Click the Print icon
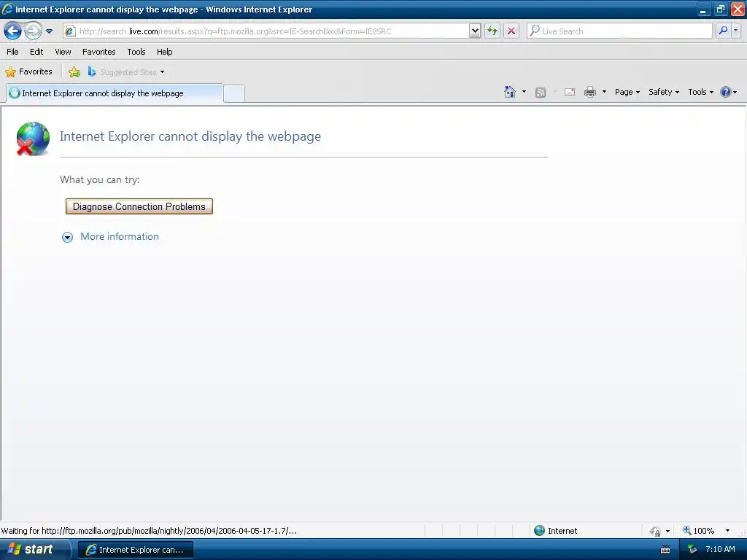The width and height of the screenshot is (747, 560). click(589, 92)
